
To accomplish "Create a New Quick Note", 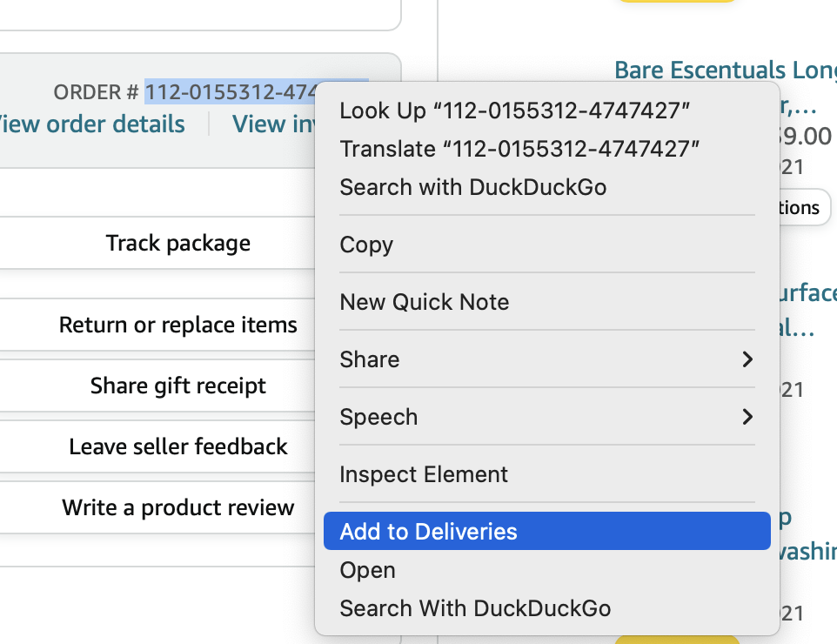I will click(x=425, y=302).
